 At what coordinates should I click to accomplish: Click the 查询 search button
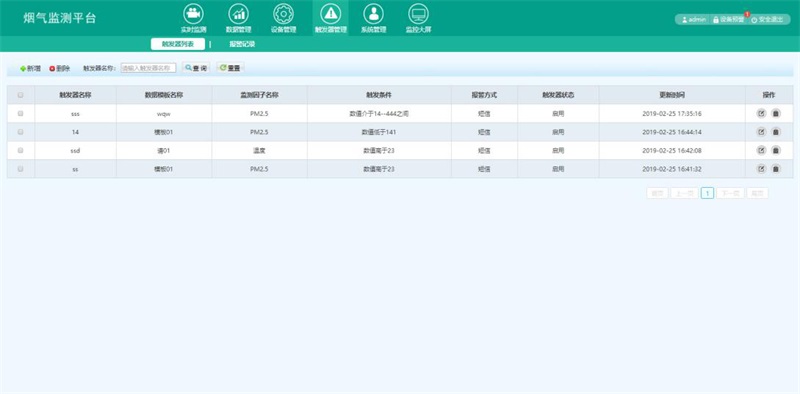(196, 68)
